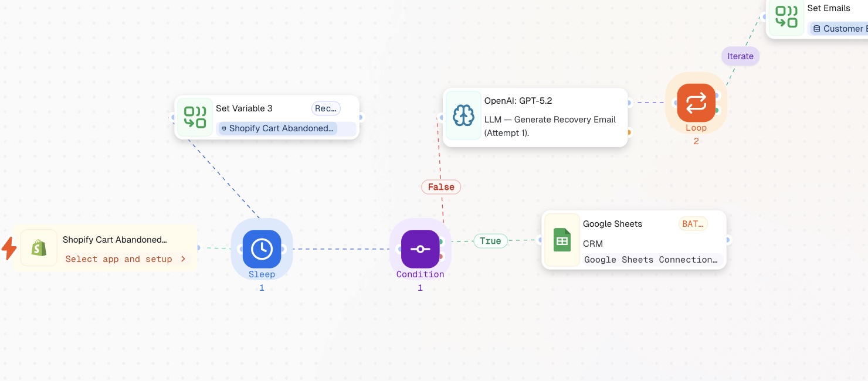Click the OpenAI: GPT-5.2 title

coord(518,101)
